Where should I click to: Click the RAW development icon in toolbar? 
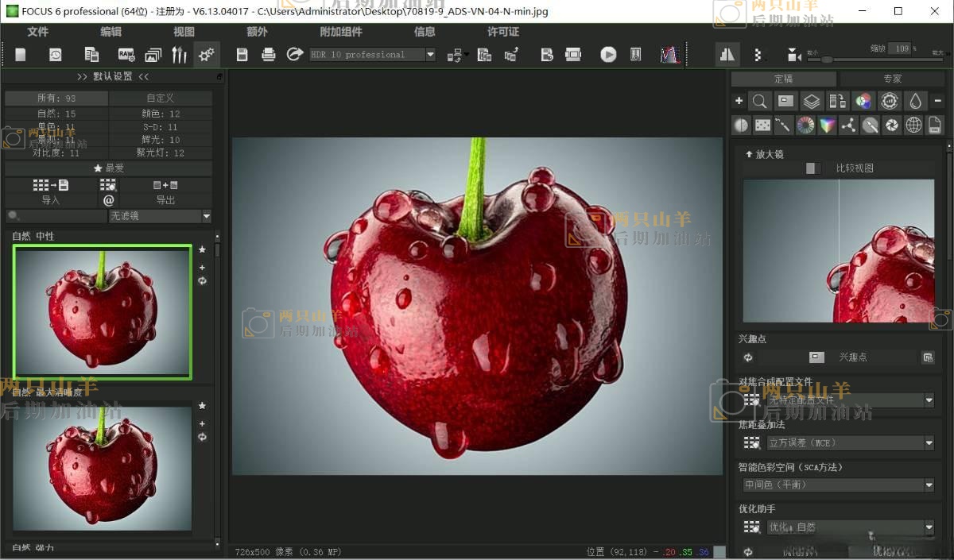(126, 55)
